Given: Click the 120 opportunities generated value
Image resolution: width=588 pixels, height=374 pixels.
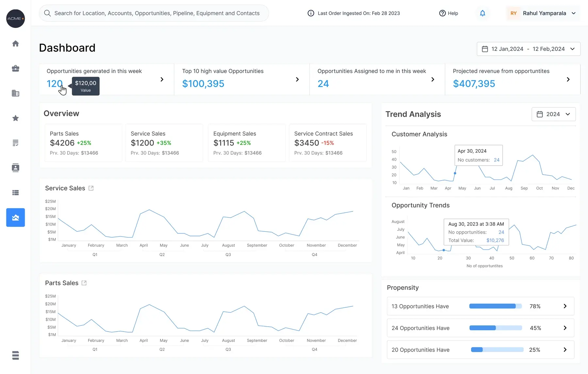Looking at the screenshot, I should [54, 84].
